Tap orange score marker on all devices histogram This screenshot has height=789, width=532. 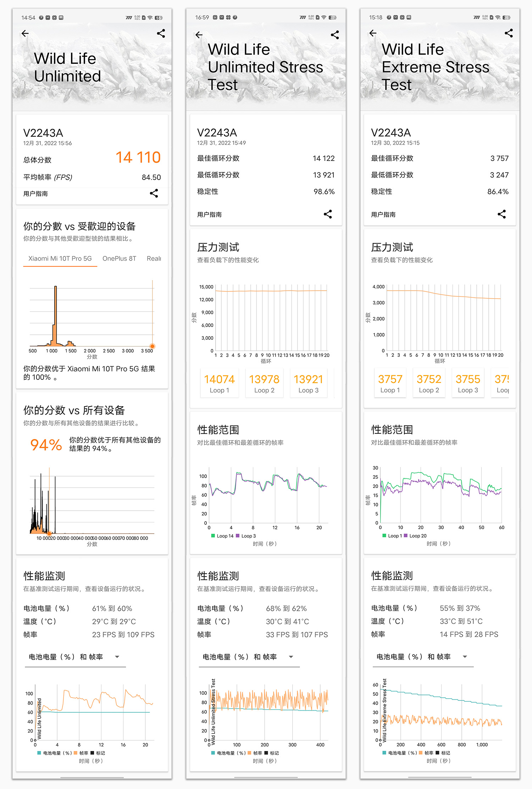coord(49,533)
